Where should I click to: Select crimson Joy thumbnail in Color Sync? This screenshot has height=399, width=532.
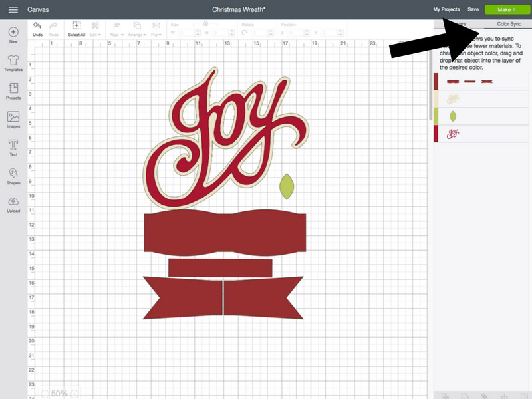click(x=453, y=134)
